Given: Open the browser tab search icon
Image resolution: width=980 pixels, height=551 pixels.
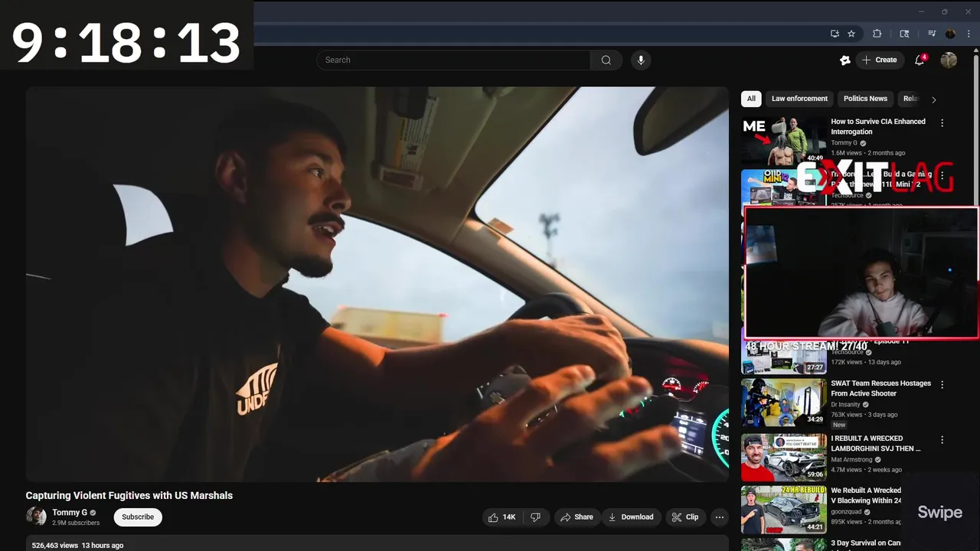Looking at the screenshot, I should [x=904, y=34].
